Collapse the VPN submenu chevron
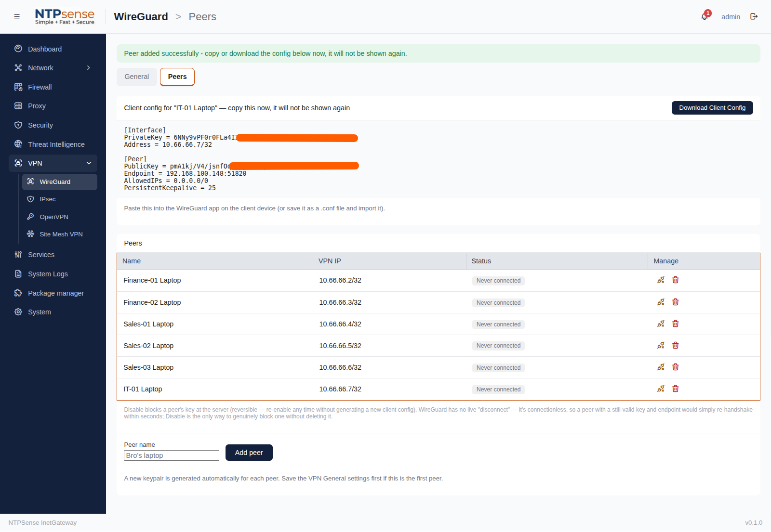 [89, 163]
